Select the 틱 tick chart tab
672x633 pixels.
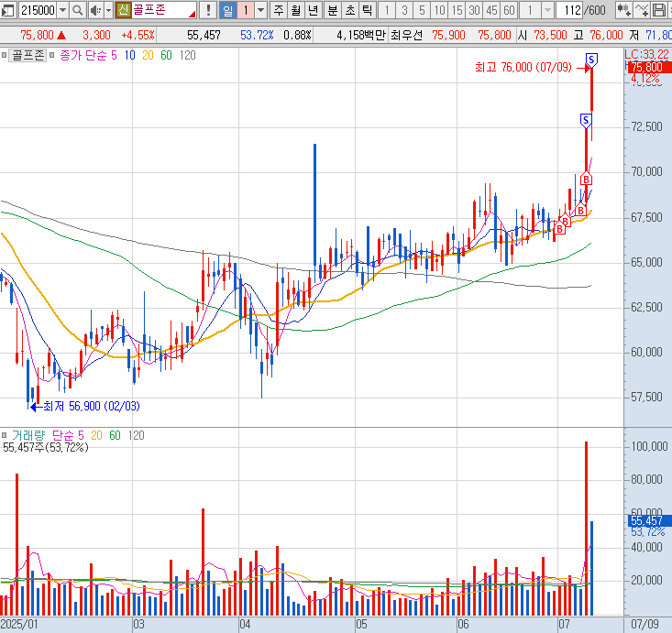366,10
